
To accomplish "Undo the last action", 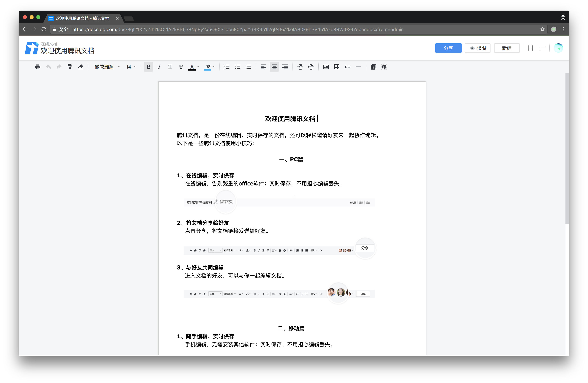I will click(48, 67).
